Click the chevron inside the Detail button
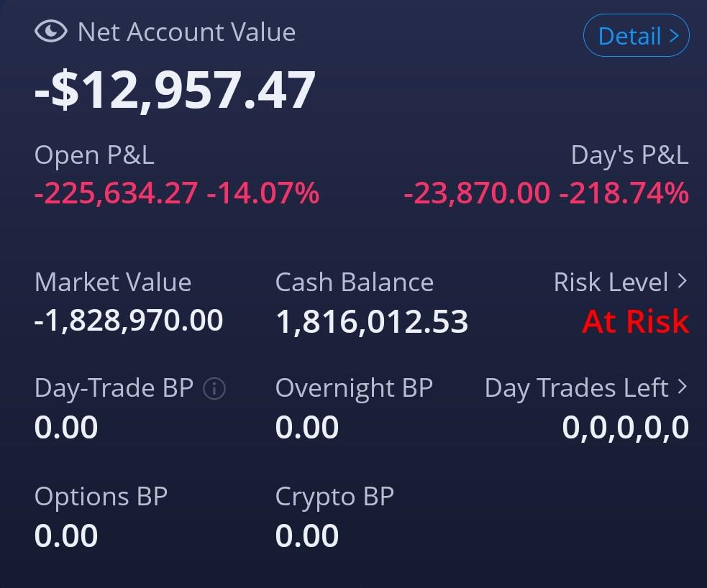Viewport: 707px width, 588px height. pos(674,35)
